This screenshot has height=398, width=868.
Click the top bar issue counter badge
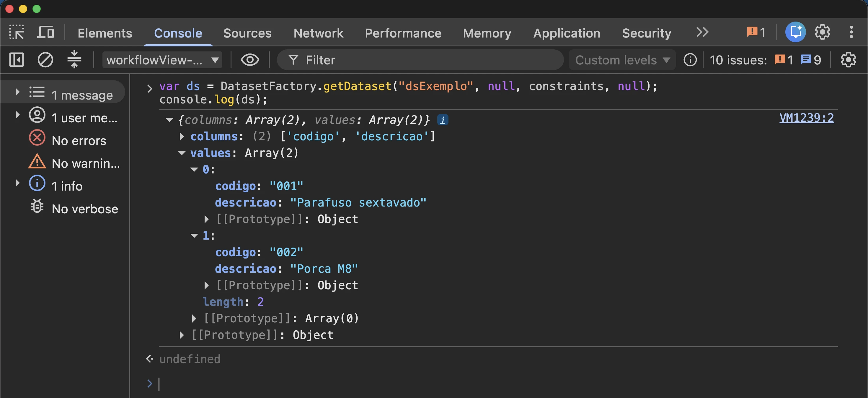pos(756,33)
